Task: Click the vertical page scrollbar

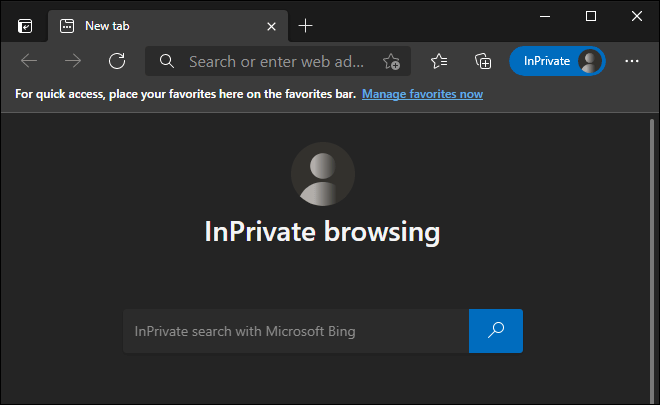Action: click(652, 259)
